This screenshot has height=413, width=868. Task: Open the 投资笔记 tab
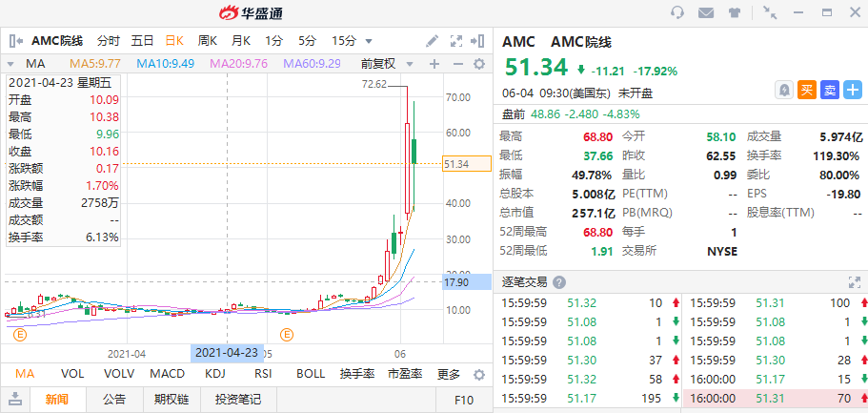[x=238, y=399]
